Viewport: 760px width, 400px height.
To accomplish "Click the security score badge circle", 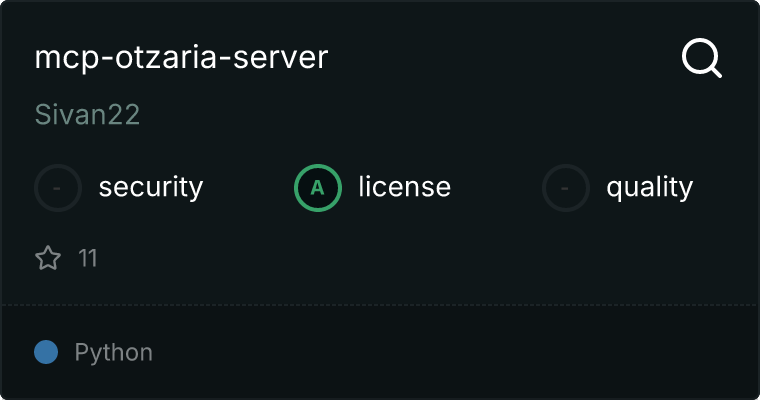I will click(58, 187).
